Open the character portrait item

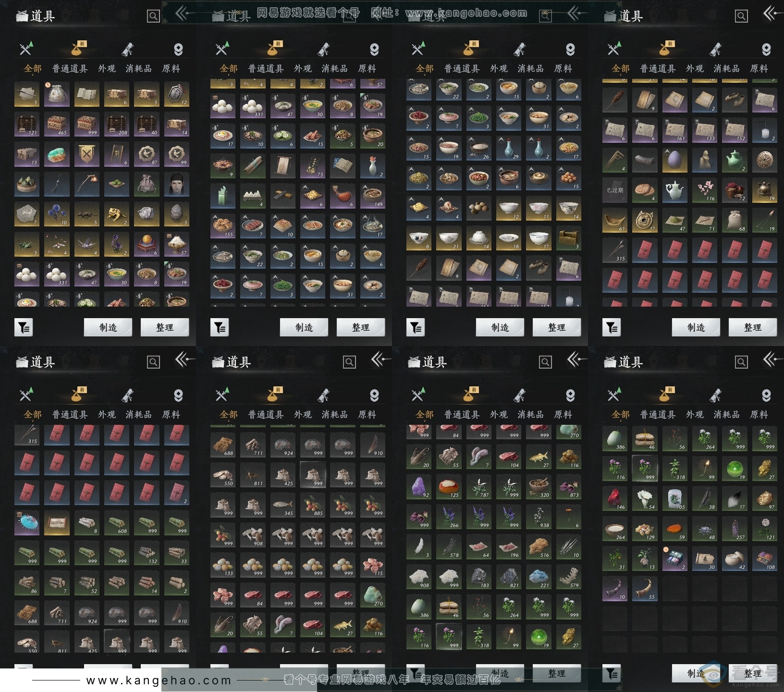pyautogui.click(x=177, y=185)
